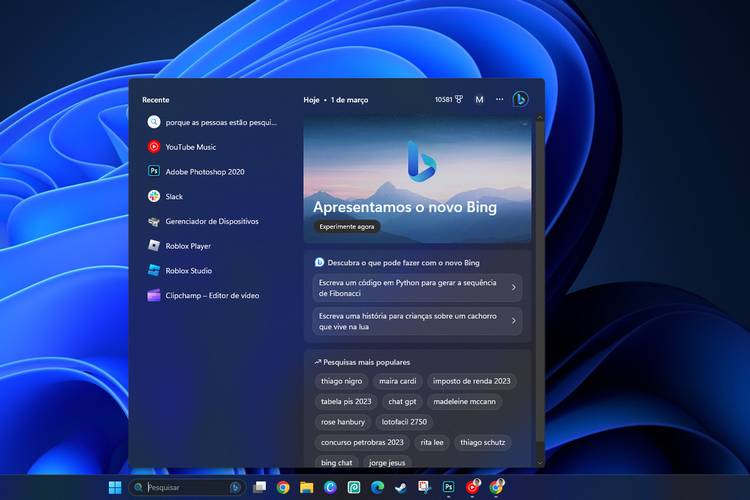Viewport: 750px width, 500px height.
Task: Open the children's story about dog suggestion
Action: [x=417, y=321]
